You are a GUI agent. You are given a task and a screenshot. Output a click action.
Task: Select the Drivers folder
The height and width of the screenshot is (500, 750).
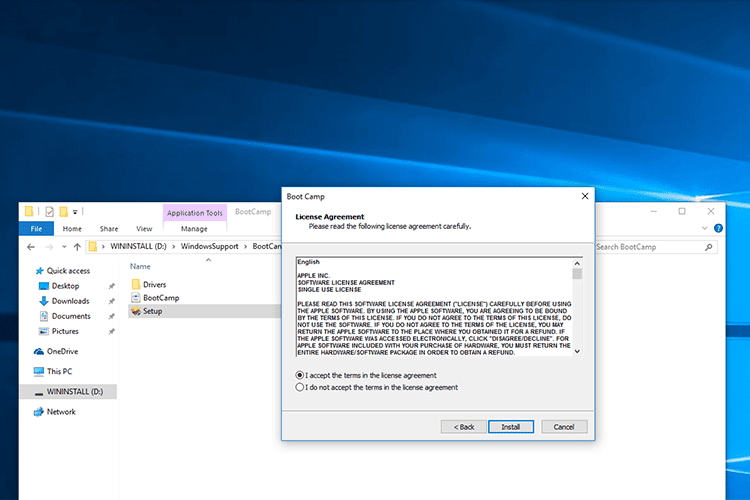point(154,284)
